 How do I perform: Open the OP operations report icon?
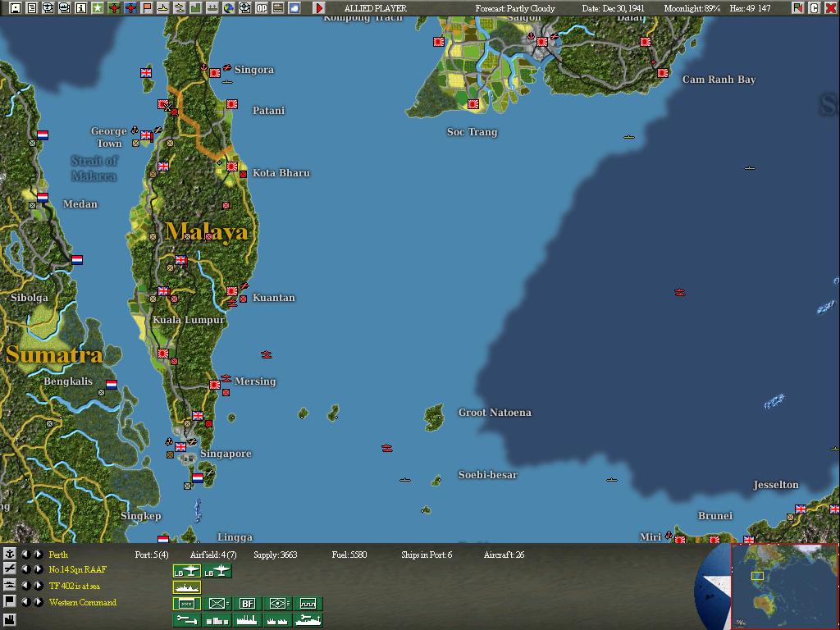pos(262,8)
